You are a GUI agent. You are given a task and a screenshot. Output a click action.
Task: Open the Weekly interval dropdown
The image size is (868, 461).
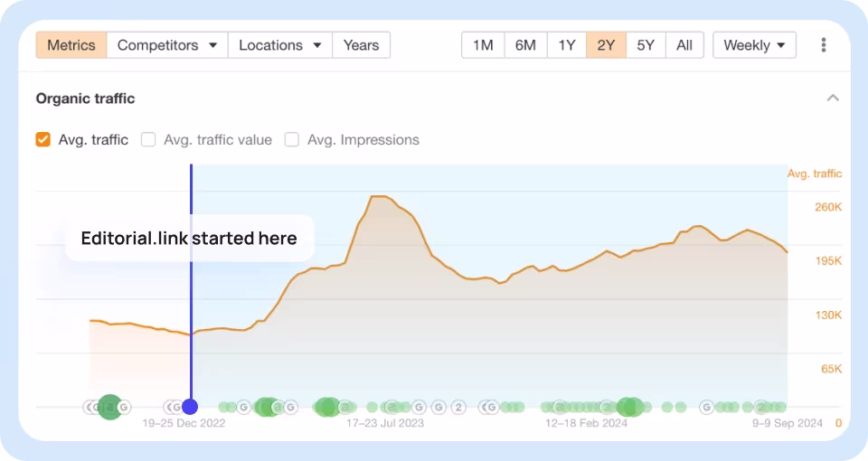pyautogui.click(x=754, y=45)
